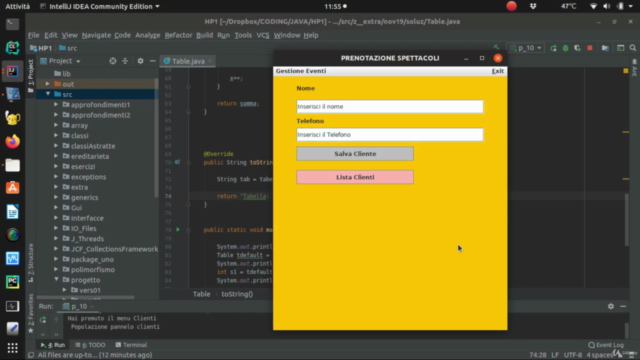Screen dimensions: 640x360
Task: Click run gutter arrow beside main method
Action: 178,230
